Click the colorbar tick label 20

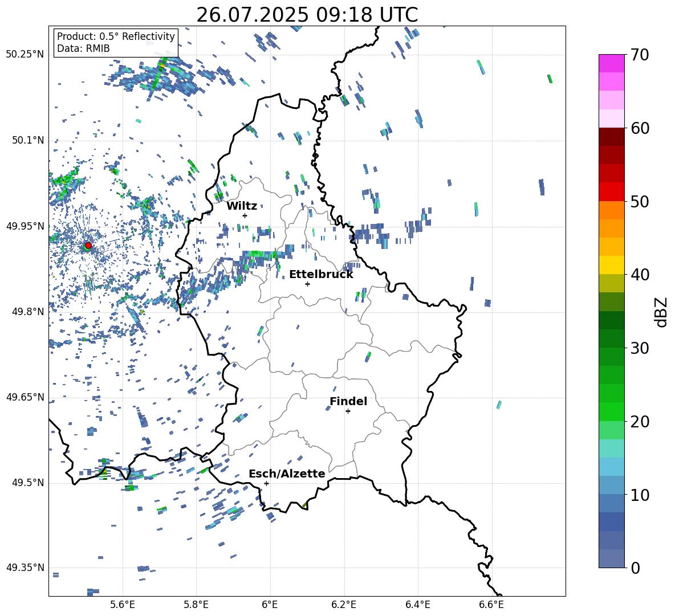coord(640,422)
